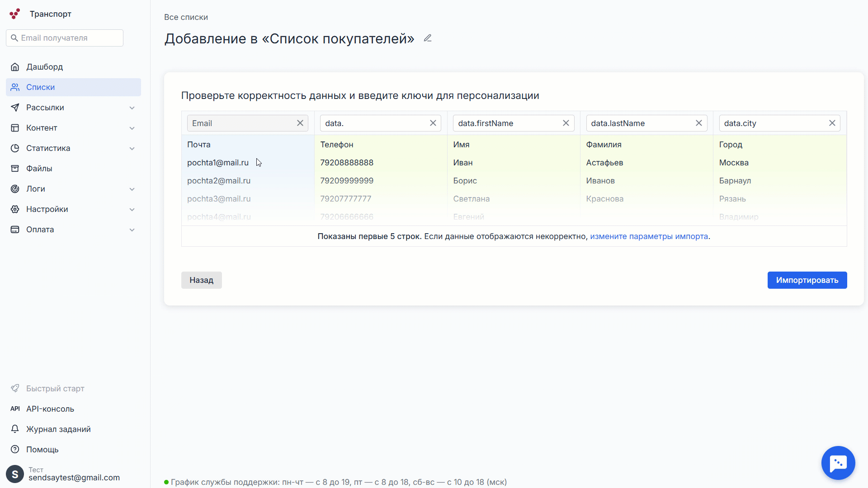This screenshot has width=868, height=488.
Task: Expand the Оплата submenu chevron
Action: [132, 230]
